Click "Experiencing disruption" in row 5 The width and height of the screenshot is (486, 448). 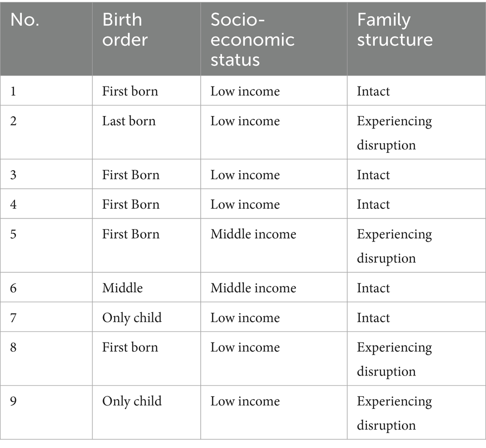(x=394, y=246)
